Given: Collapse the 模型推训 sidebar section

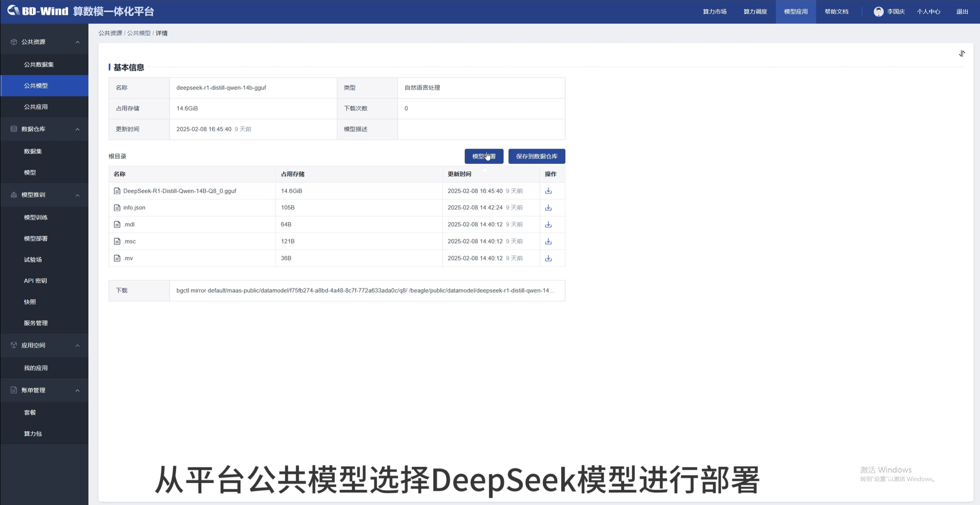Looking at the screenshot, I should click(77, 195).
